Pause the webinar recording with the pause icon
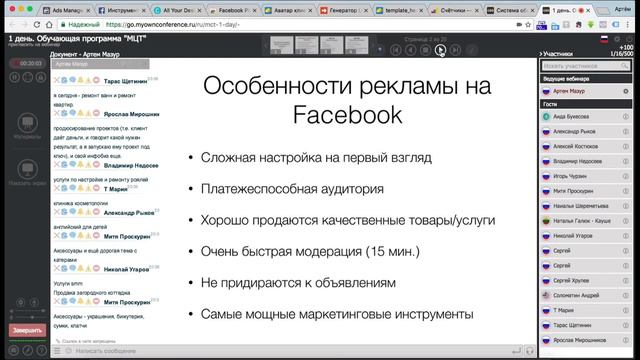 [x=14, y=77]
